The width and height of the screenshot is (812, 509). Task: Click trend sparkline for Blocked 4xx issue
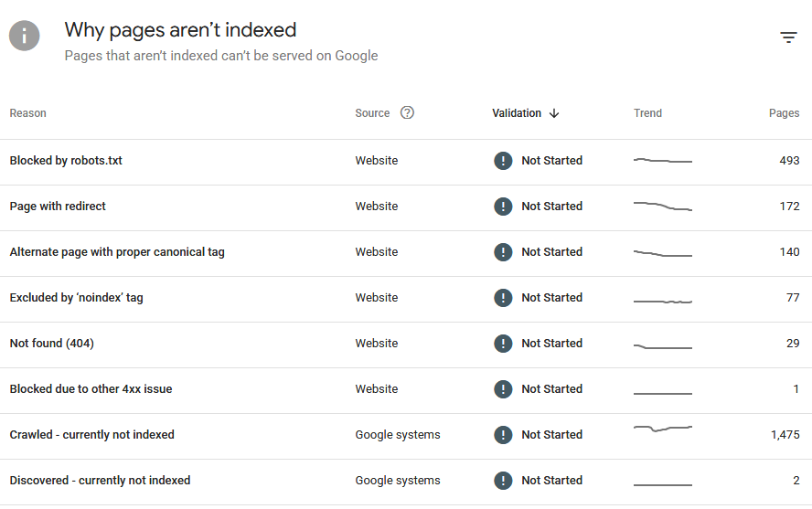tap(663, 394)
